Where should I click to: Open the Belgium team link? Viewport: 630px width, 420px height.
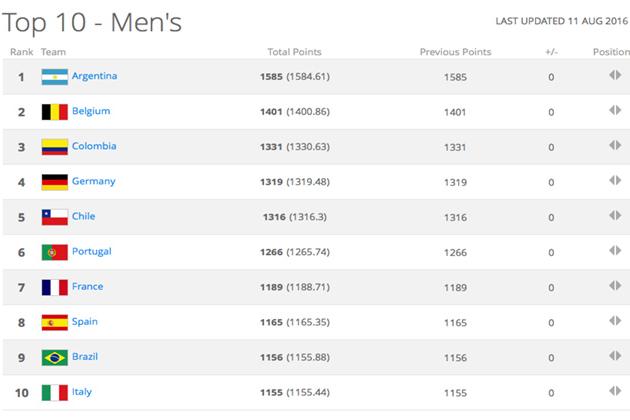coord(91,111)
